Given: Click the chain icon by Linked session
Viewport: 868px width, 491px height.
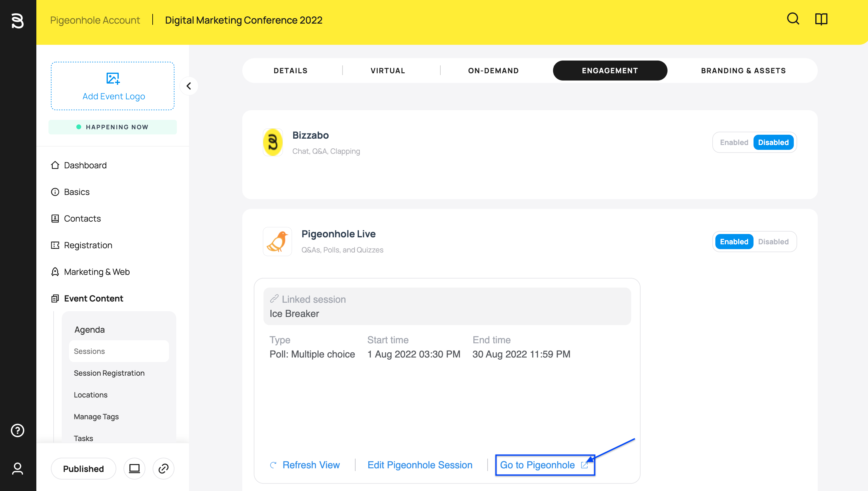Looking at the screenshot, I should pyautogui.click(x=274, y=298).
